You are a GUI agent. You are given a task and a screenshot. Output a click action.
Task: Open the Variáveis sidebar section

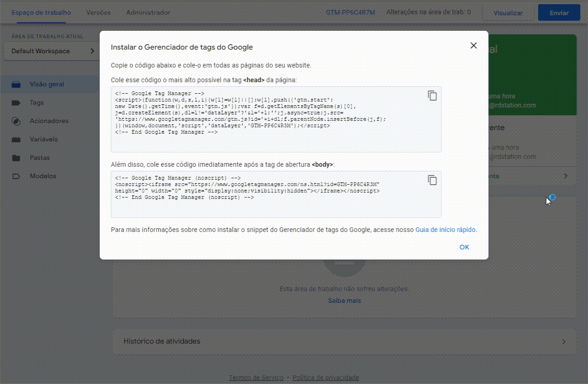point(43,139)
